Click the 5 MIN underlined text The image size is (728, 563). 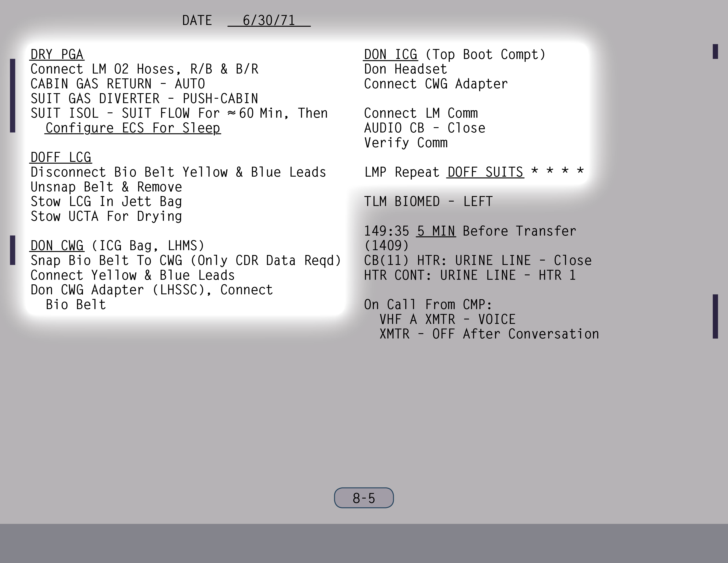pyautogui.click(x=436, y=231)
